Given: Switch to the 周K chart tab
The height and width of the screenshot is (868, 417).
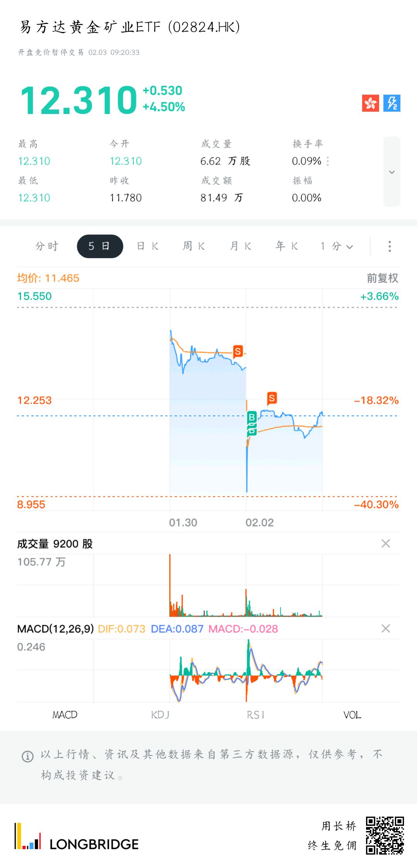Looking at the screenshot, I should (x=193, y=246).
